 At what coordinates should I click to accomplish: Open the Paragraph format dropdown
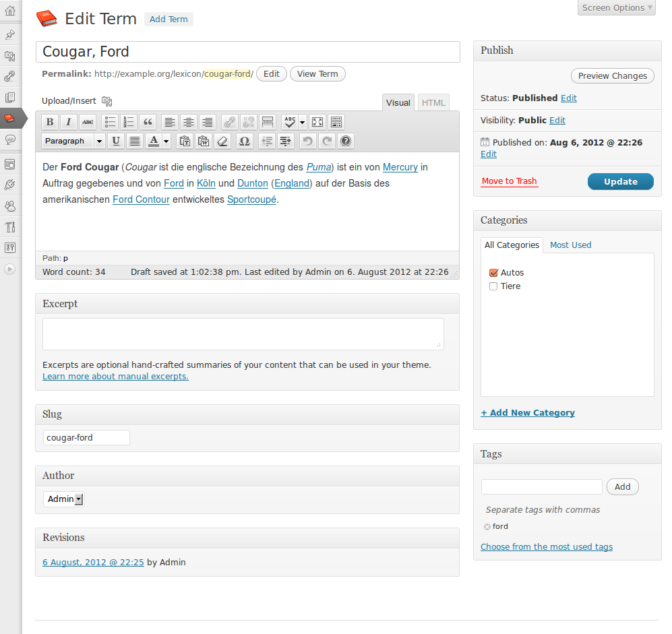pos(73,141)
